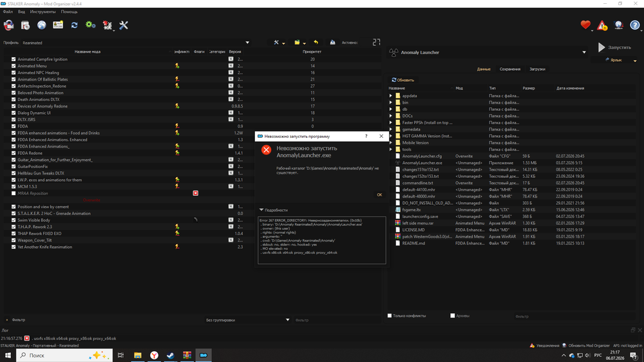The image size is (644, 362).
Task: Click the red flag icon on MRAA Reposition row
Action: point(196,193)
